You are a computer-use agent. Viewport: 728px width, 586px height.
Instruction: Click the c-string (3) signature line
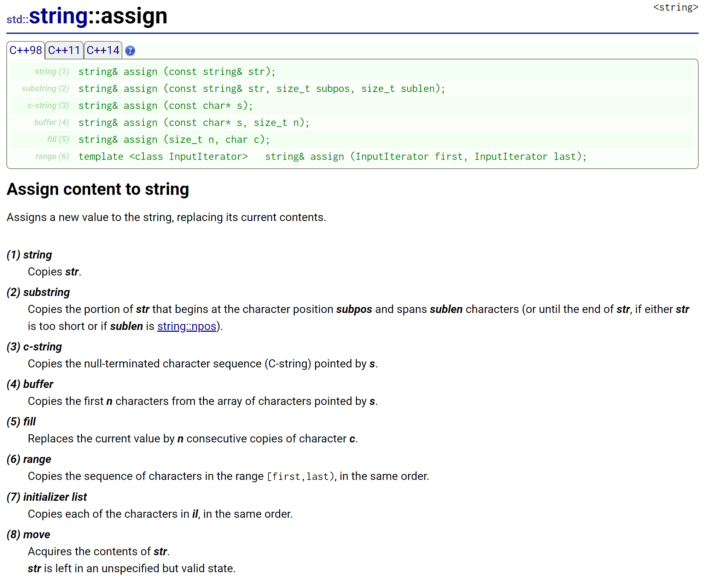165,105
